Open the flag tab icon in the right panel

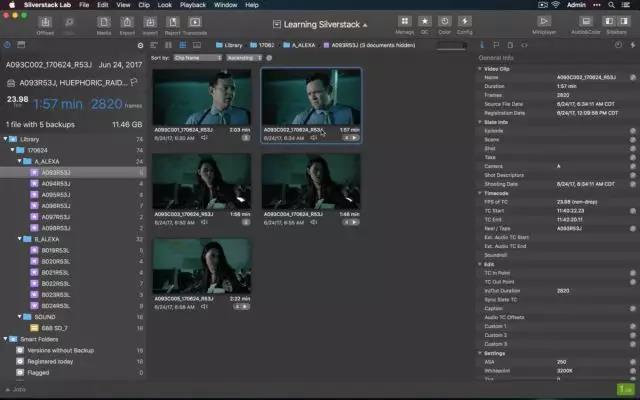pyautogui.click(x=496, y=45)
